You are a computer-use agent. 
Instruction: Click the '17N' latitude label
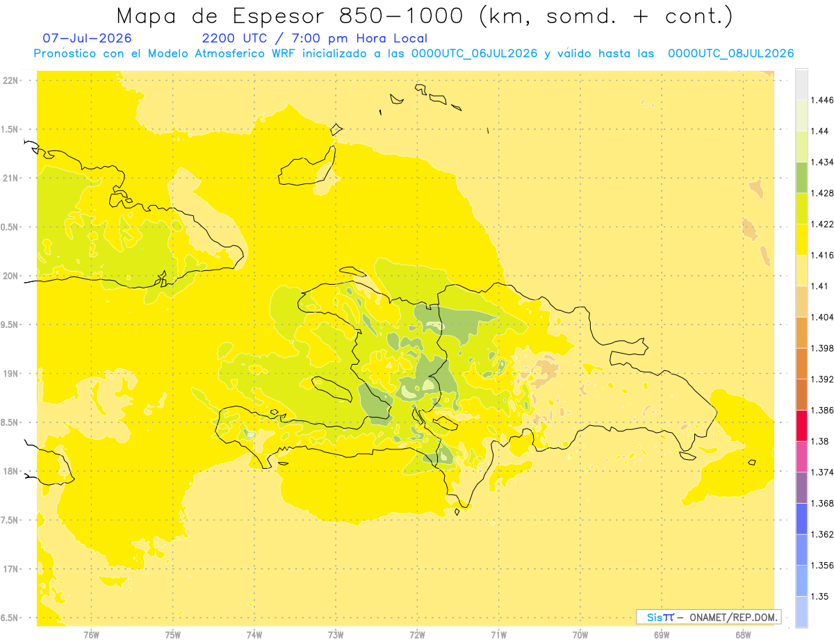click(10, 569)
